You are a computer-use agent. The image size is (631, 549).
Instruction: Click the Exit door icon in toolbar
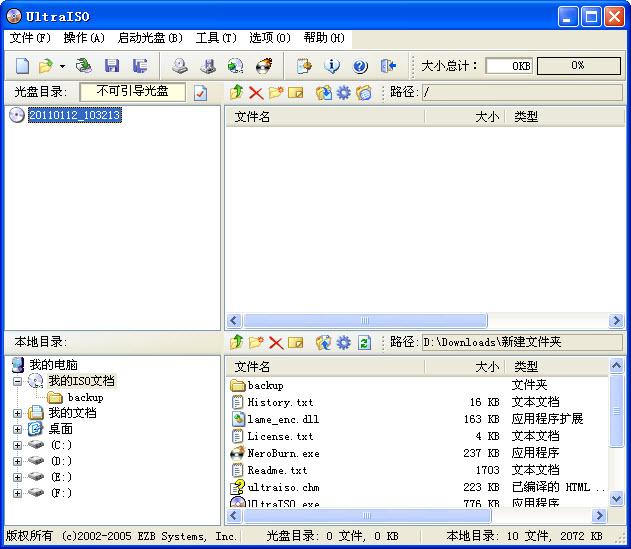(x=388, y=66)
